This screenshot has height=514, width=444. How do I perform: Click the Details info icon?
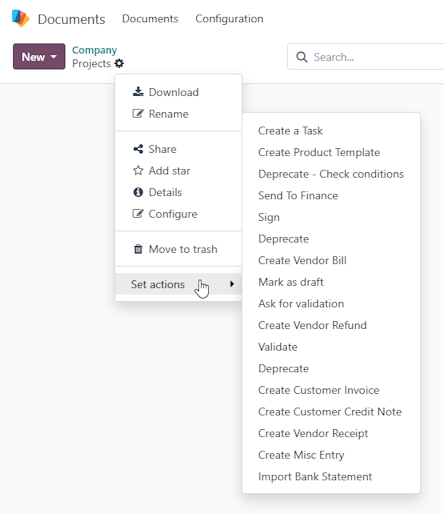pos(138,192)
